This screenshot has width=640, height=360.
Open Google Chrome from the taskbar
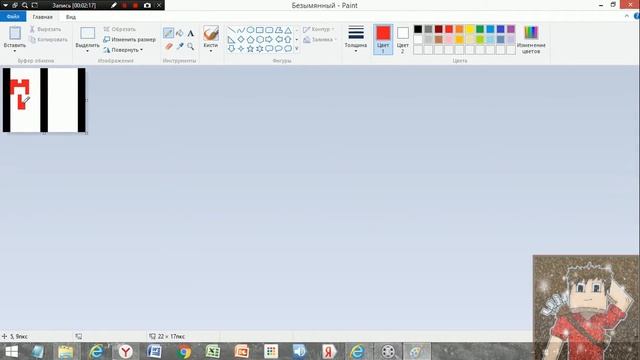tap(184, 351)
